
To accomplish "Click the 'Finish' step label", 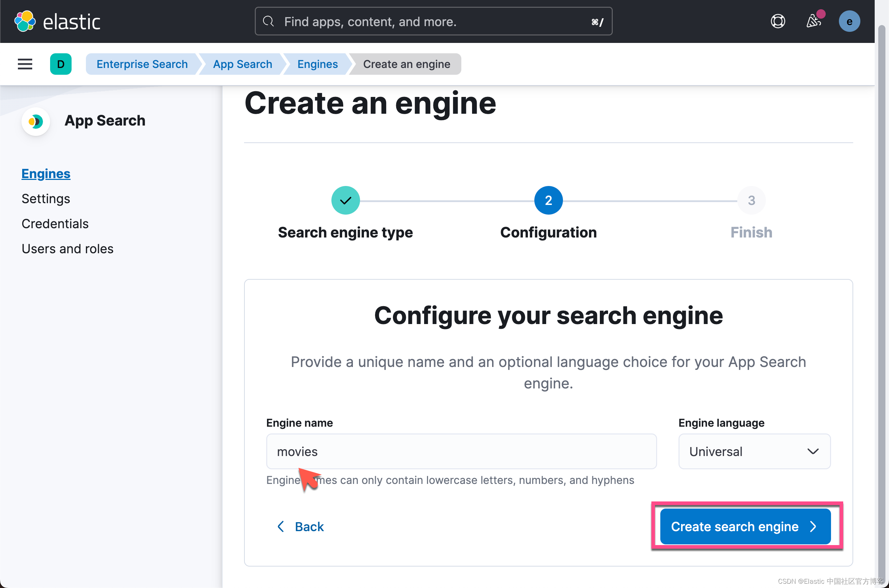I will 751,232.
